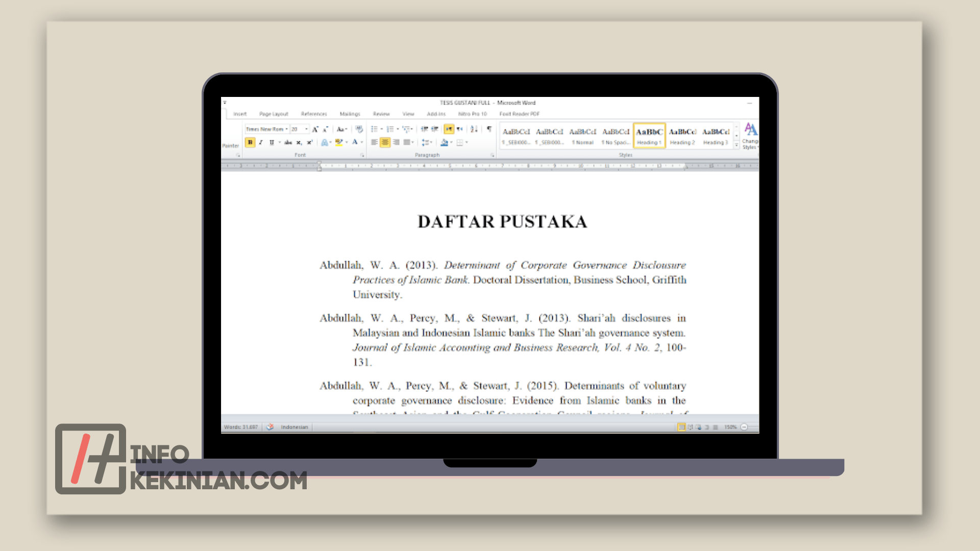The width and height of the screenshot is (980, 551).
Task: Select the Superscript icon
Action: click(309, 142)
